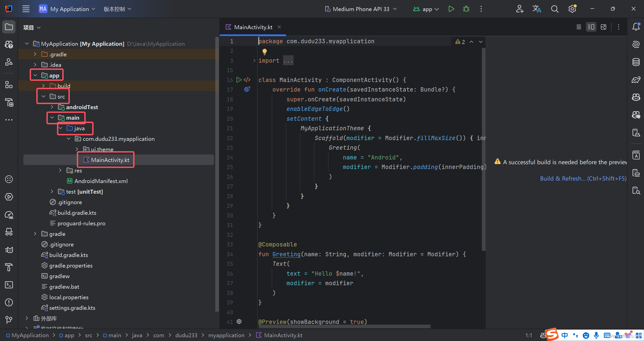Open Build hammer tool window icon
The width and height of the screenshot is (644, 341).
(x=9, y=267)
